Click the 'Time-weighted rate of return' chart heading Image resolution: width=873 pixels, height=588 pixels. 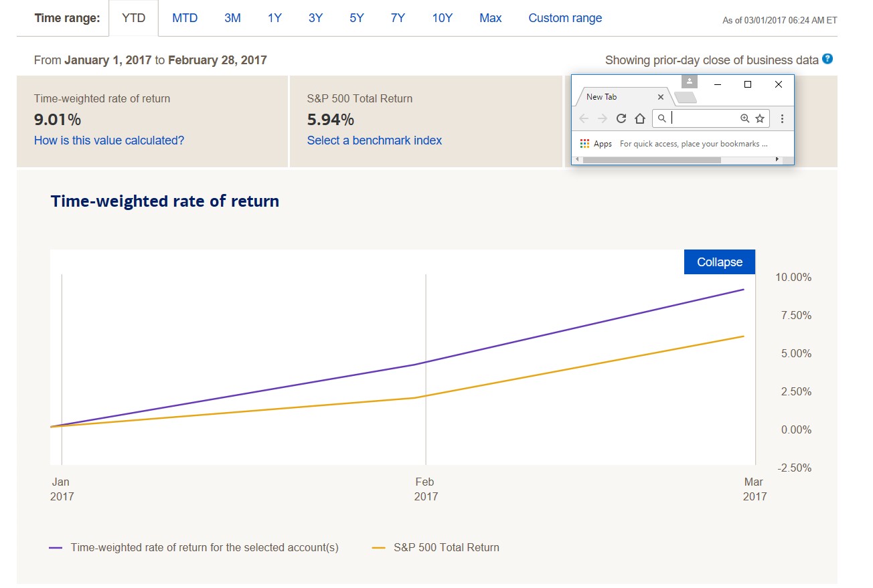(165, 201)
